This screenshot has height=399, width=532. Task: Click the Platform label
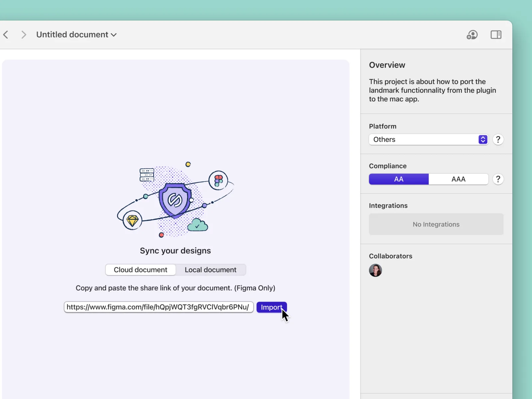[382, 126]
